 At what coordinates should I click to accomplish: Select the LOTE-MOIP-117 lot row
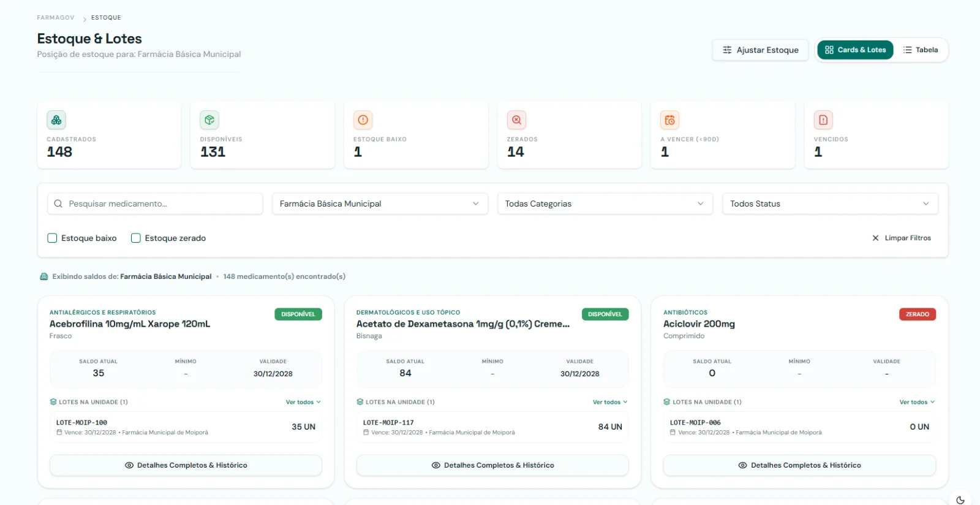point(492,427)
